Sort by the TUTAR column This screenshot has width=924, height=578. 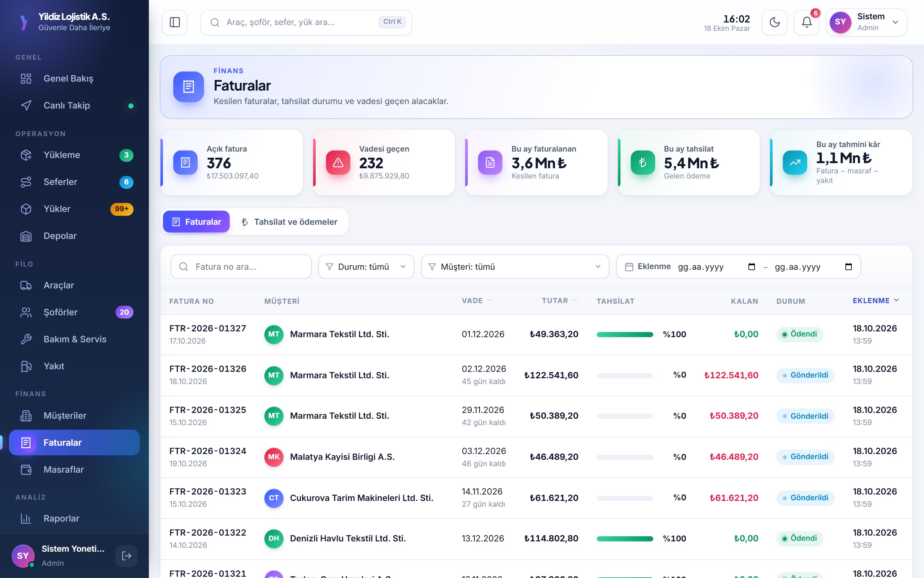(559, 301)
